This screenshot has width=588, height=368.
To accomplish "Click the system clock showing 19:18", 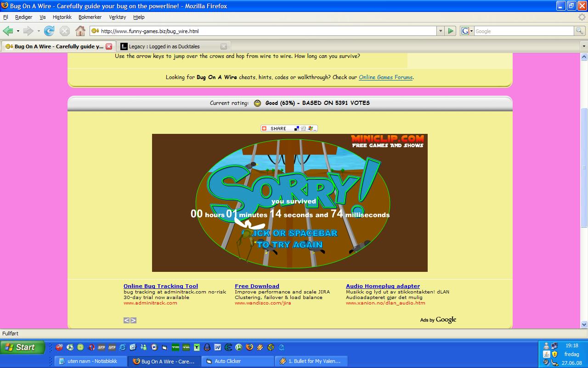I will pyautogui.click(x=572, y=345).
